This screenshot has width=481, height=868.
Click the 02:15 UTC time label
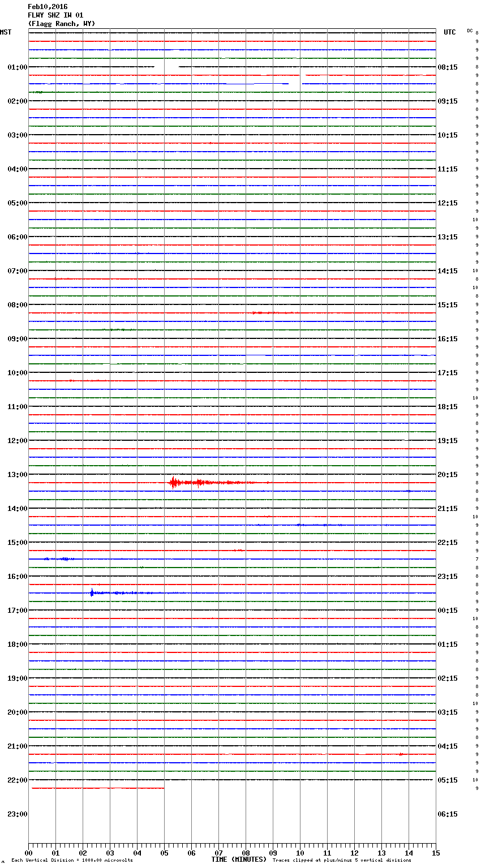pos(448,678)
